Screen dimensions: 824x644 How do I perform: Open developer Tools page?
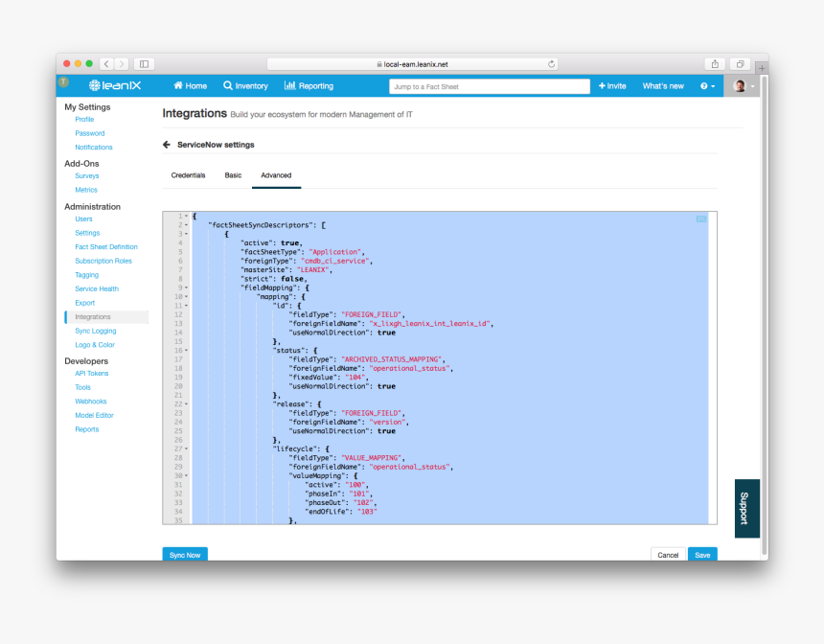pos(82,387)
